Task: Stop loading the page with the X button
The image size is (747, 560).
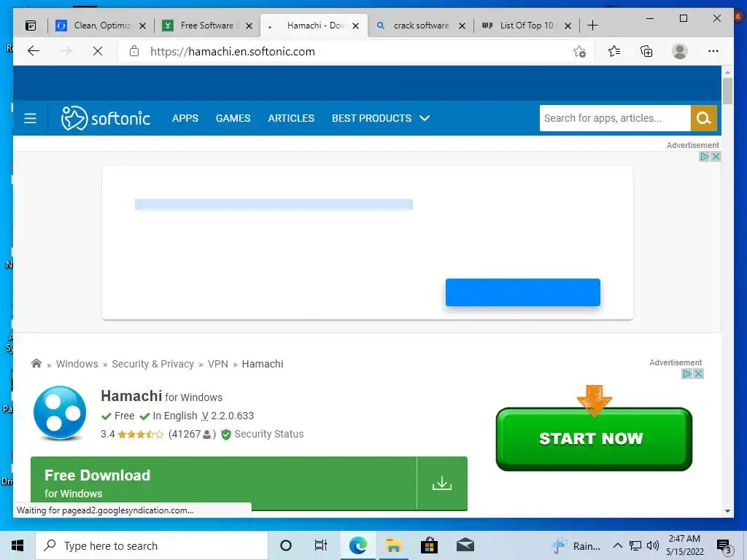Action: coord(98,52)
